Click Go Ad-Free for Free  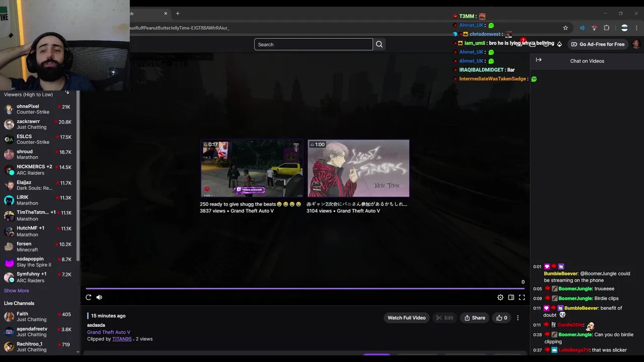click(598, 44)
